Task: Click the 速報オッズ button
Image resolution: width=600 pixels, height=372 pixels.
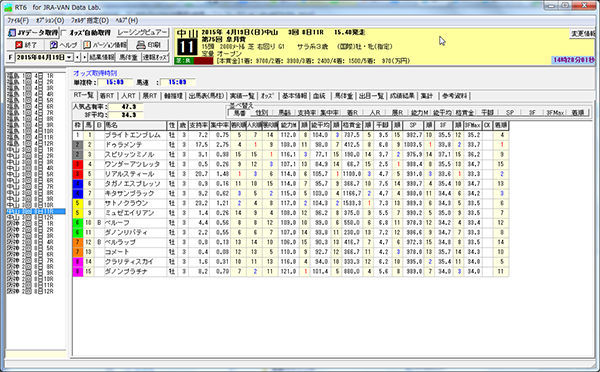Action: pos(155,57)
